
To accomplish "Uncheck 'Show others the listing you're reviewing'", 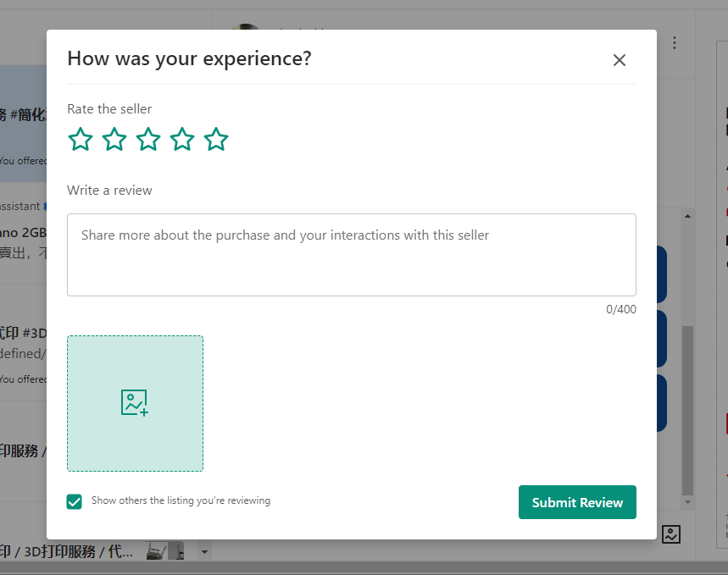I will (75, 501).
